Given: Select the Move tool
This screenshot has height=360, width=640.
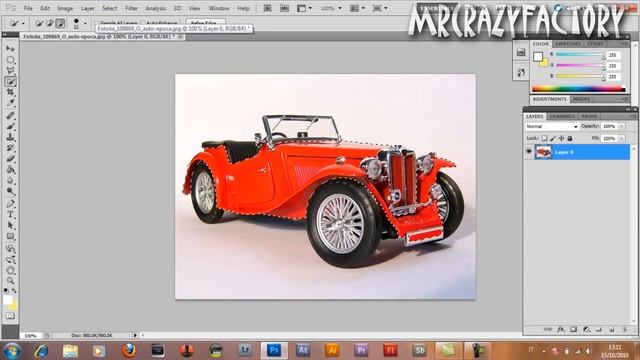Looking at the screenshot, I should 10,49.
